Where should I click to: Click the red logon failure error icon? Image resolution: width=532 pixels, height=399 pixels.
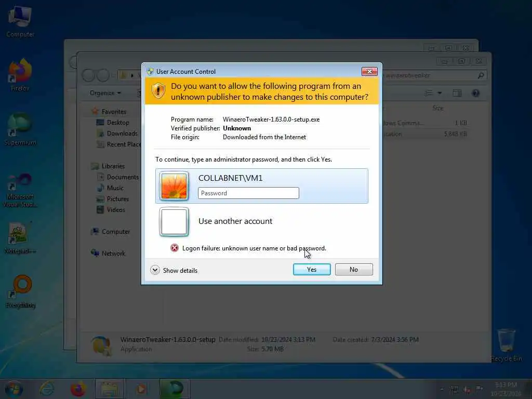point(175,248)
